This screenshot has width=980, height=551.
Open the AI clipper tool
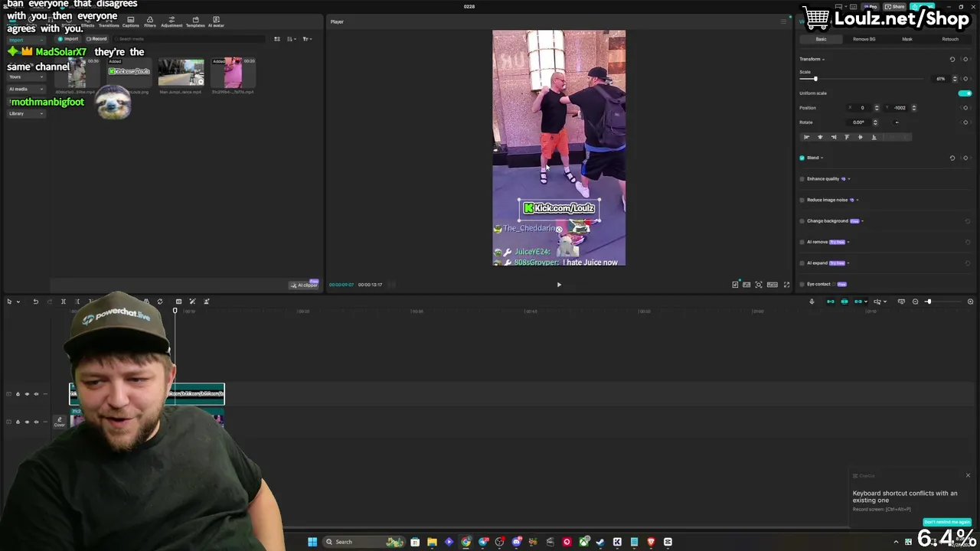tap(304, 285)
